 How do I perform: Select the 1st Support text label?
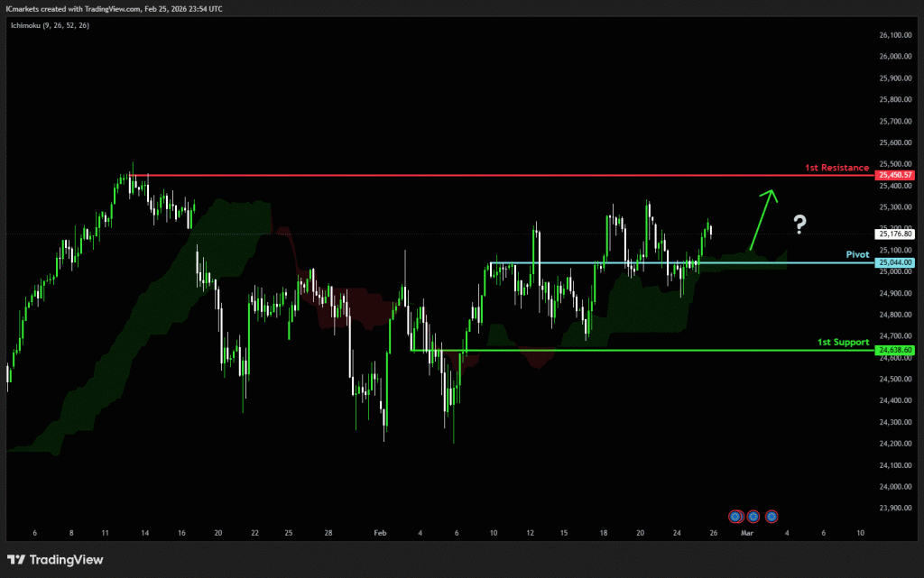click(x=843, y=343)
